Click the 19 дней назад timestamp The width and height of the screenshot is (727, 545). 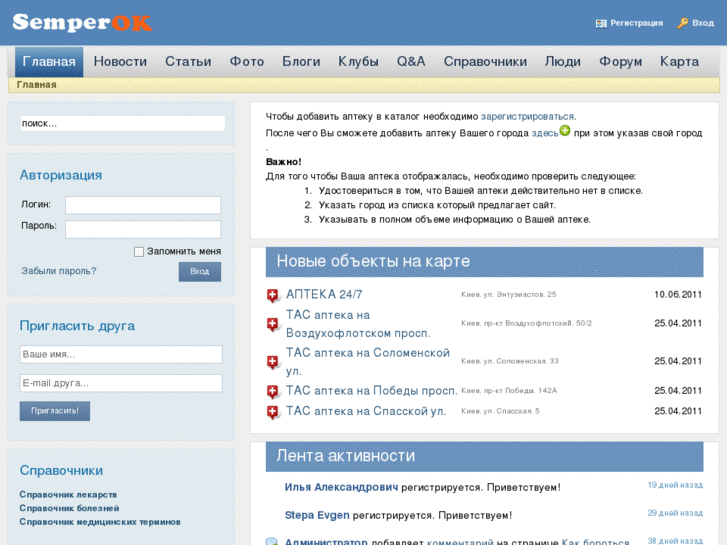point(675,485)
